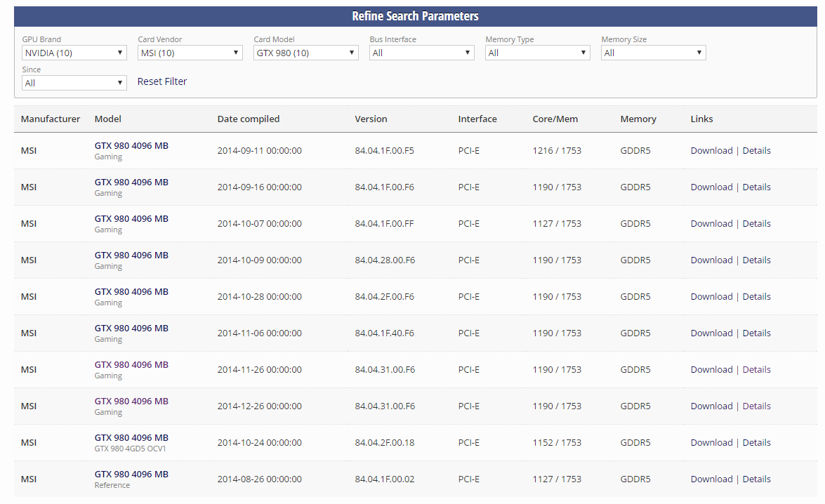View details for version 84.04.28.00.F6
The height and width of the screenshot is (504, 825).
tap(757, 260)
